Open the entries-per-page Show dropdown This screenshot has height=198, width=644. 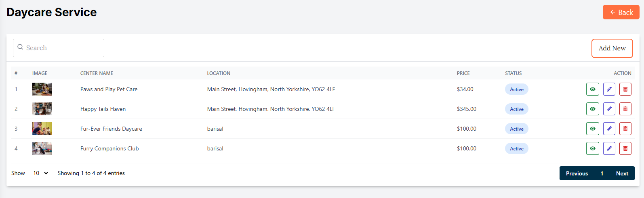click(40, 173)
